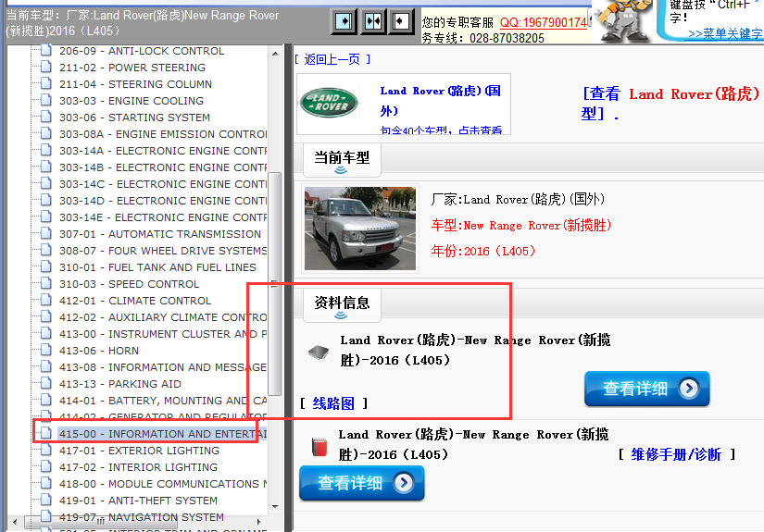Image resolution: width=764 pixels, height=532 pixels.
Task: Click the gray wiring diagram book icon
Action: tap(319, 352)
